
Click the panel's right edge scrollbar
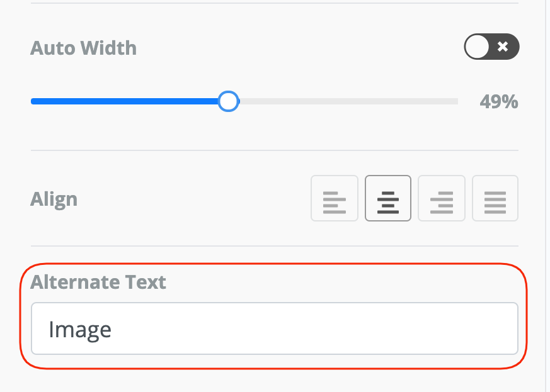(546, 189)
